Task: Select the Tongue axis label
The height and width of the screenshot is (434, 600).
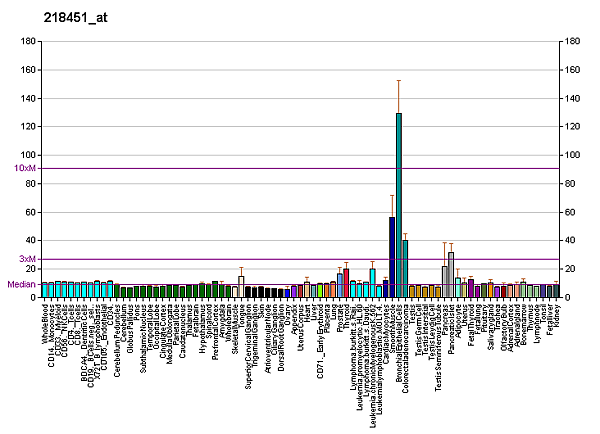Action: tap(241, 314)
